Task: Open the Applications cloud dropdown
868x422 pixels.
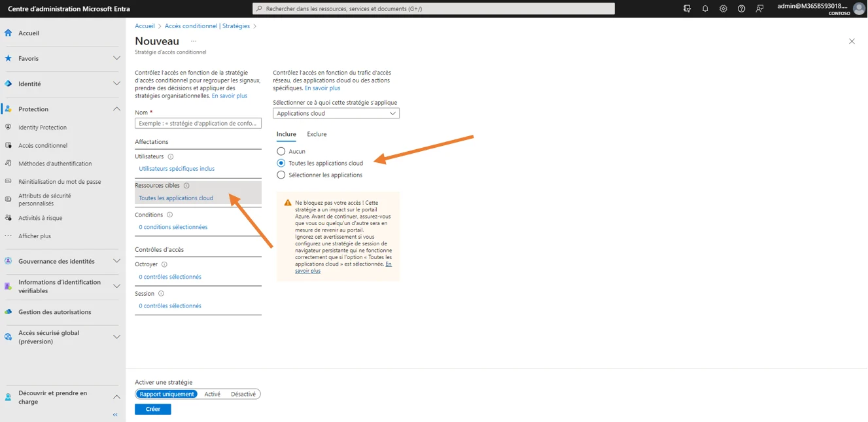Action: click(336, 113)
